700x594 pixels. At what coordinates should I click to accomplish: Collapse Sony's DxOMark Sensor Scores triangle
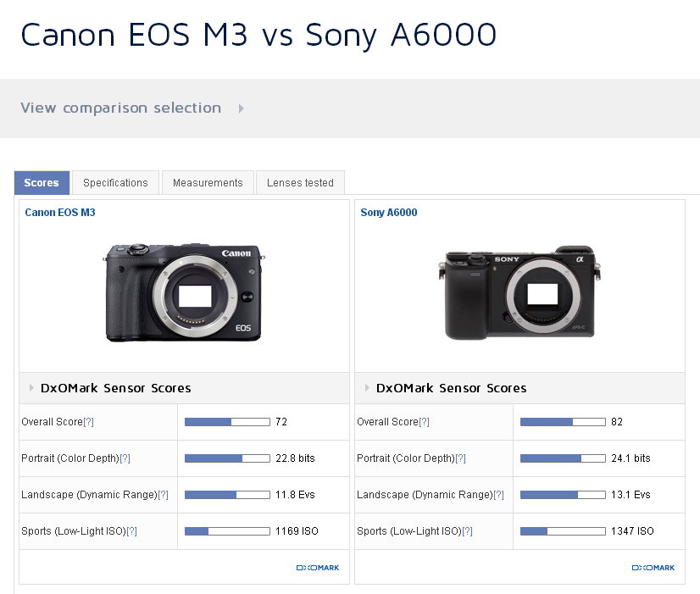click(x=367, y=388)
